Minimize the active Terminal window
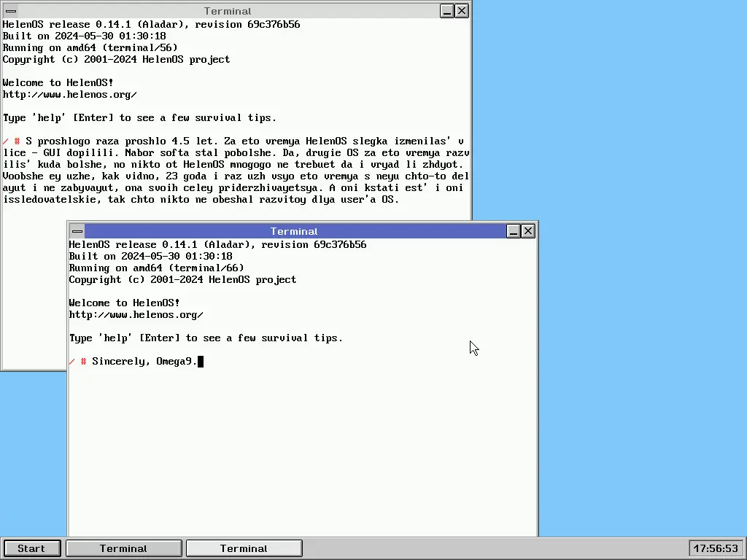 coord(514,231)
